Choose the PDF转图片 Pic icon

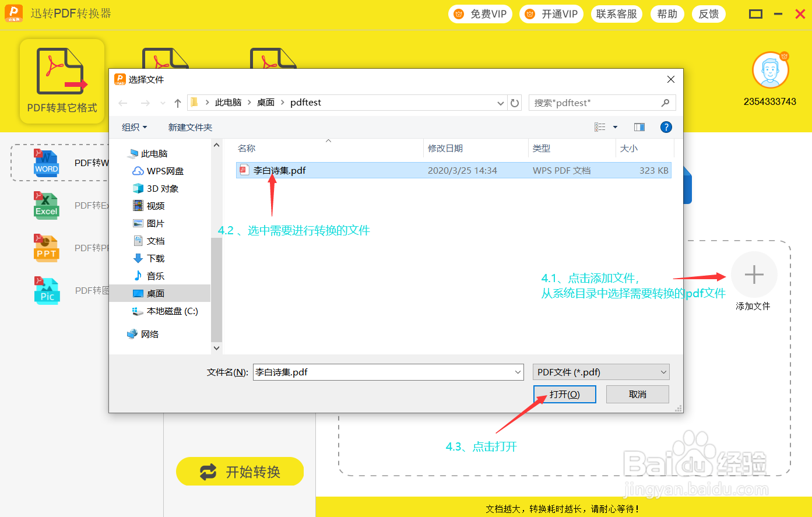point(47,290)
